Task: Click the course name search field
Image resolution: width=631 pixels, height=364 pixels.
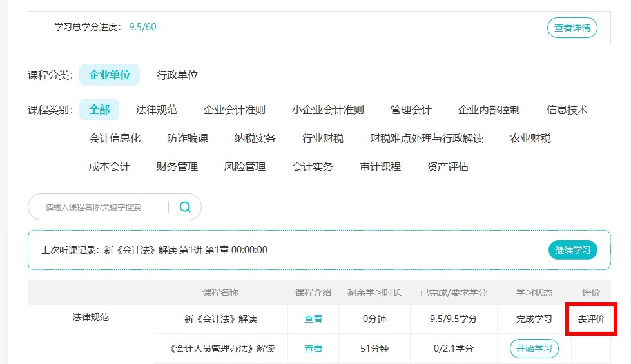Action: click(103, 207)
